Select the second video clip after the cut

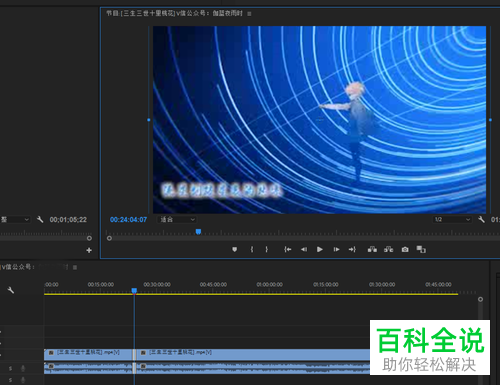[253, 355]
